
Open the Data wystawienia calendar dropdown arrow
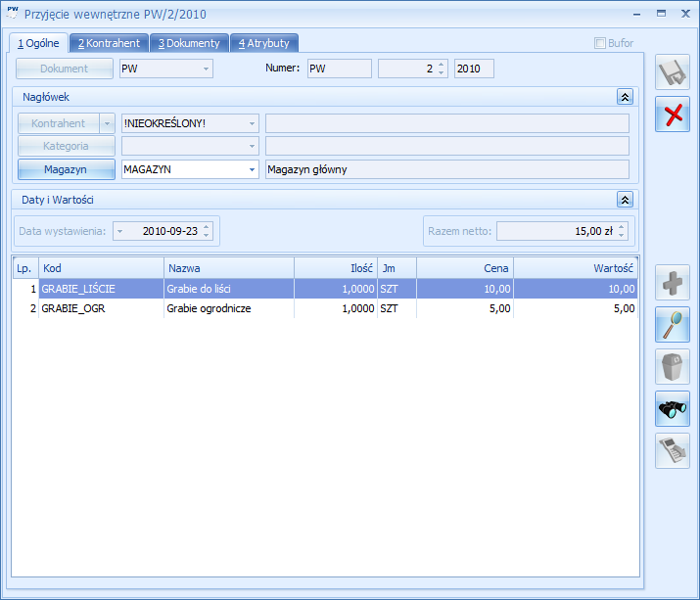(x=119, y=231)
